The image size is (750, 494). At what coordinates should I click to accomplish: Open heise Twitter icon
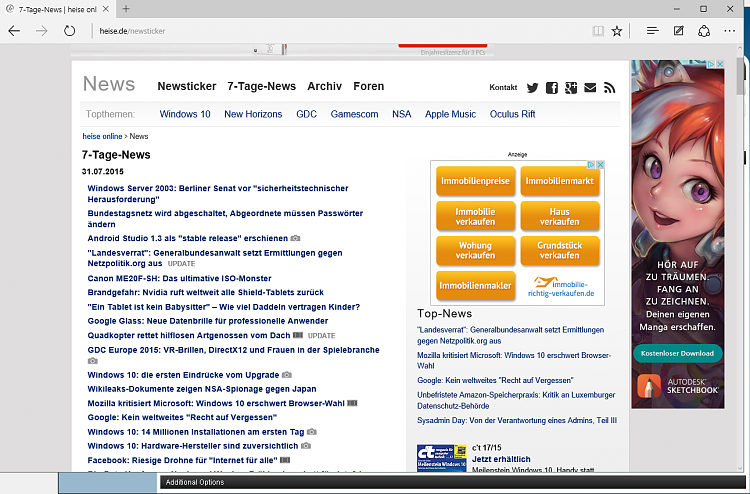[x=532, y=88]
